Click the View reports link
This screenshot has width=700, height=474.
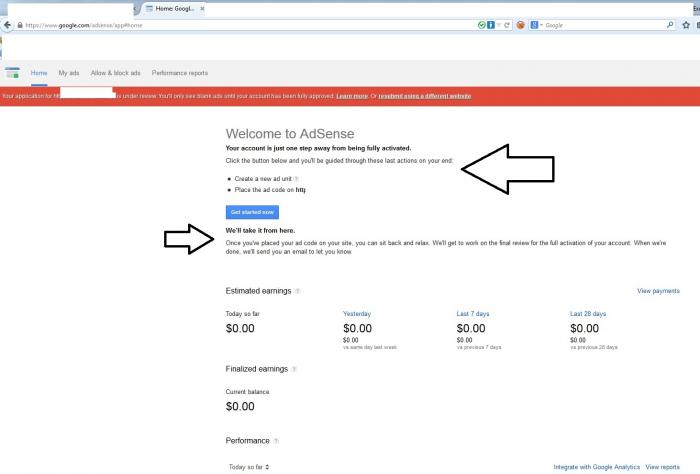[x=662, y=467]
